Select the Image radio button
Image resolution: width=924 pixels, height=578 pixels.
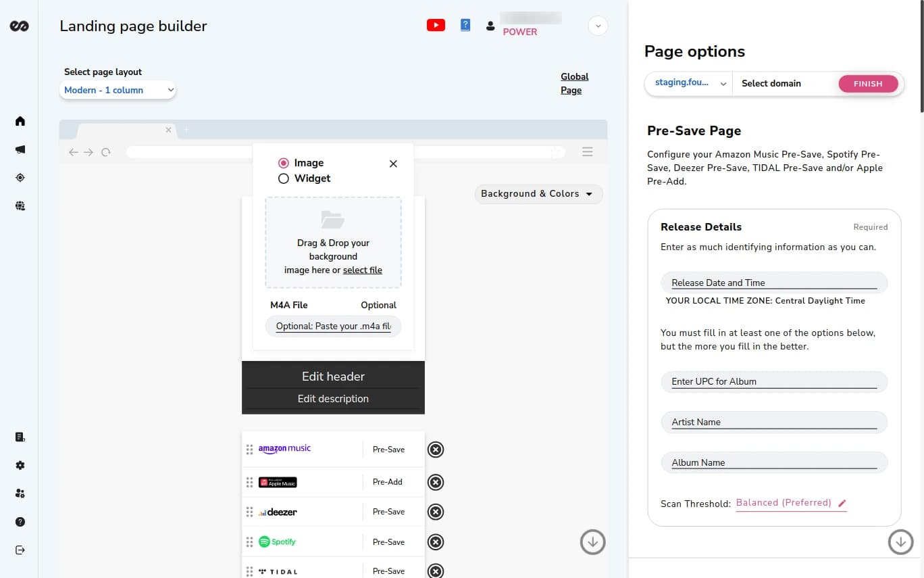click(x=284, y=163)
